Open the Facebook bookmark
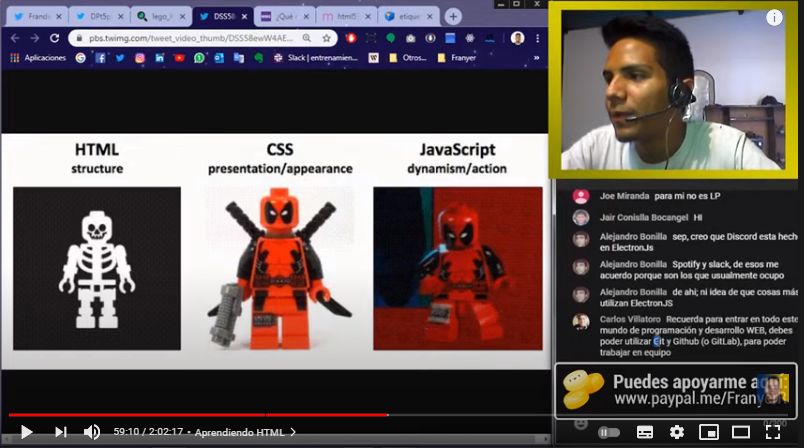 100,58
